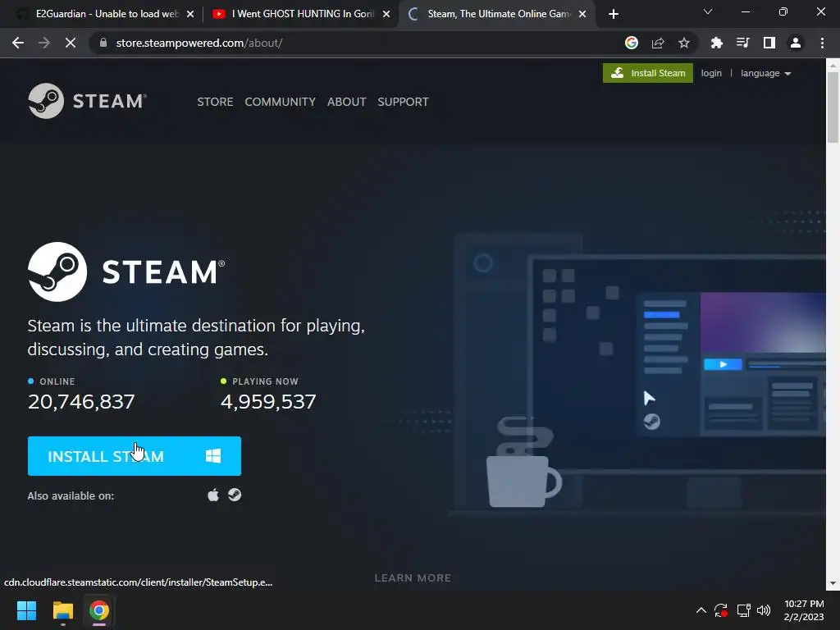Viewport: 840px width, 630px height.
Task: Open the clock showing 10:27 PM
Action: coord(804,610)
